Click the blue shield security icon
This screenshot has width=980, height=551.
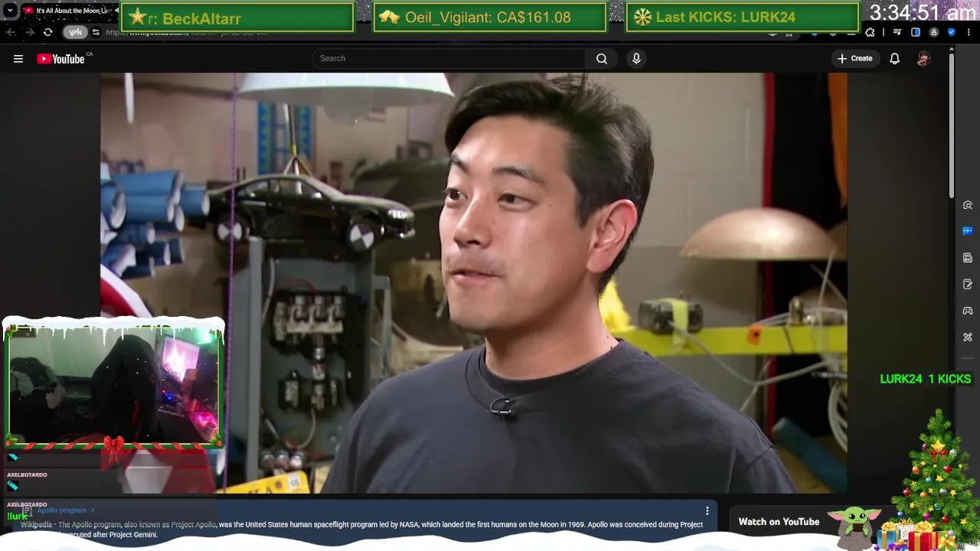click(x=952, y=32)
